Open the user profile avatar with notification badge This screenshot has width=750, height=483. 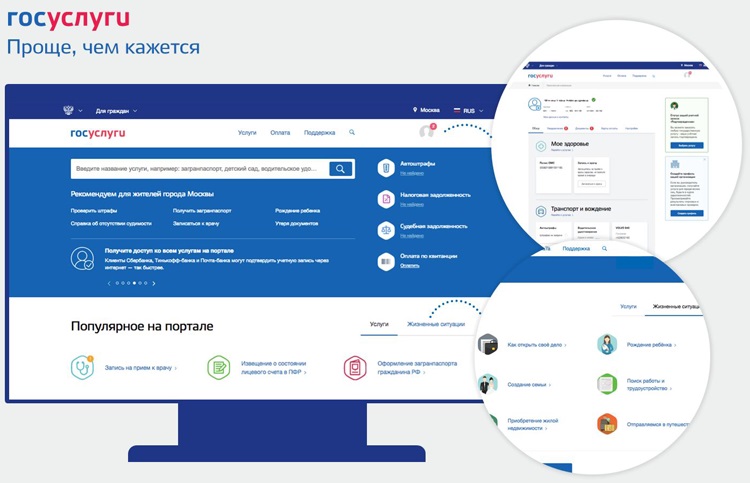point(428,132)
